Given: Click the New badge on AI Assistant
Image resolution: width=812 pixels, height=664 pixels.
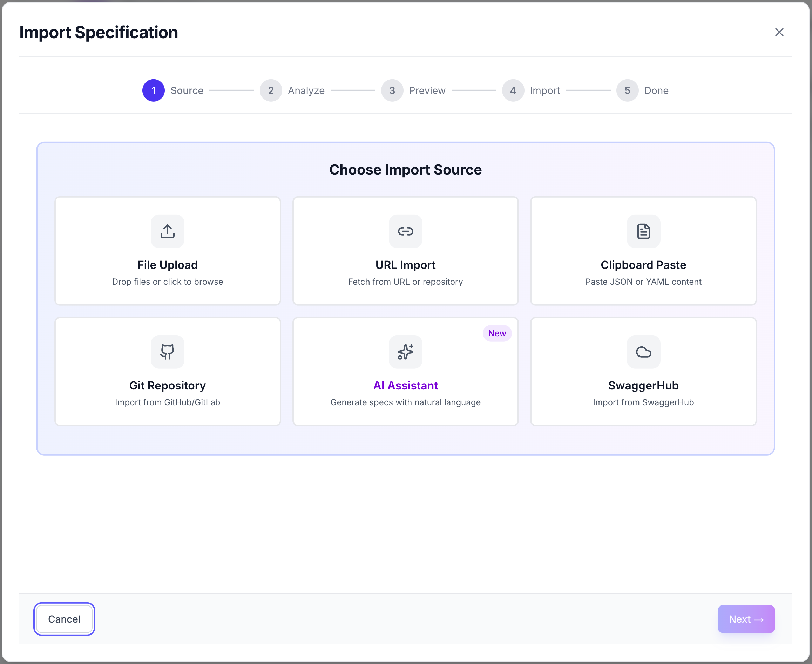Looking at the screenshot, I should click(497, 333).
